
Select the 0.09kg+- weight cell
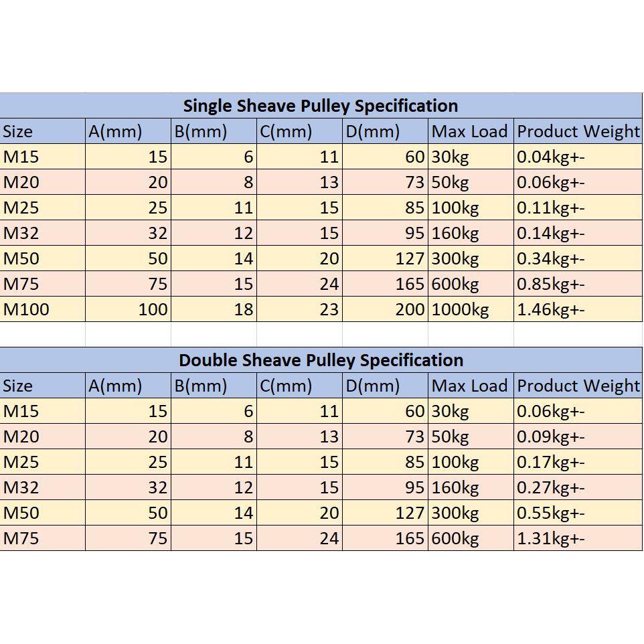[578, 436]
